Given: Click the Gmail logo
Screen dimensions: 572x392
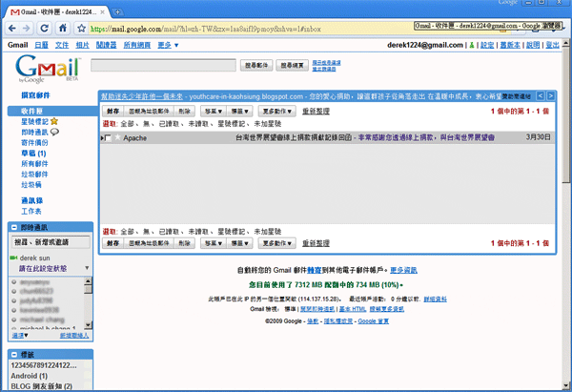Looking at the screenshot, I should 48,69.
